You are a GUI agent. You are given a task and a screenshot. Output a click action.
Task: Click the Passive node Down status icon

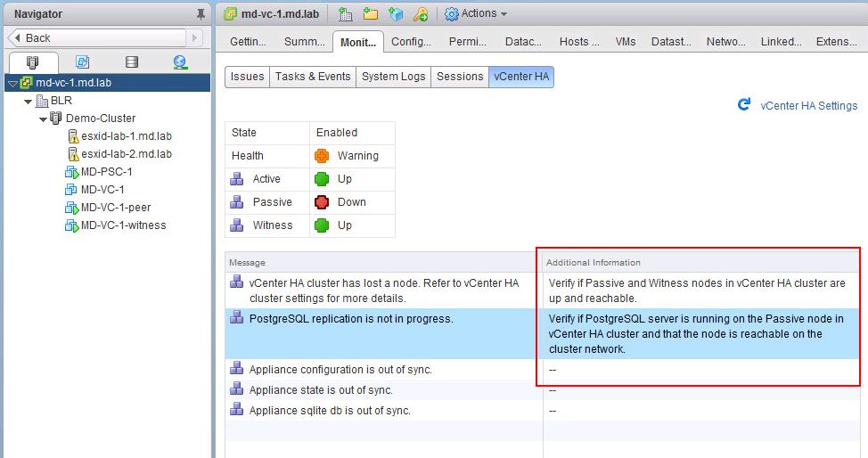tap(322, 202)
